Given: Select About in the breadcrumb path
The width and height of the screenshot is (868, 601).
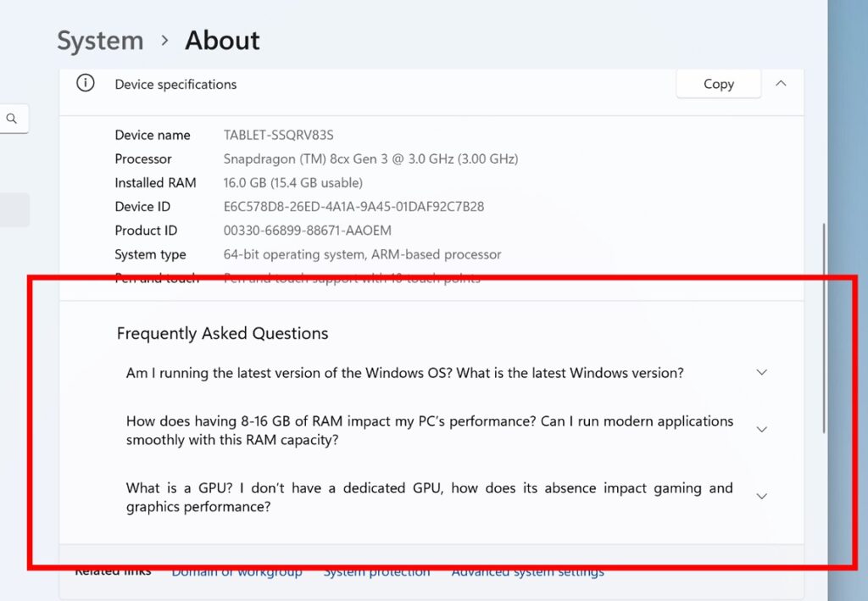Looking at the screenshot, I should [222, 40].
